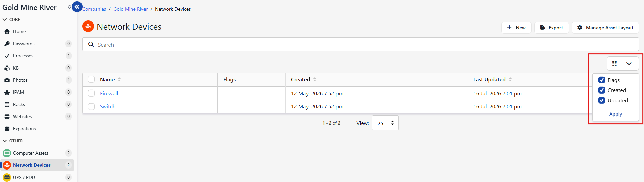Uncheck the Created column checkbox

(x=602, y=90)
